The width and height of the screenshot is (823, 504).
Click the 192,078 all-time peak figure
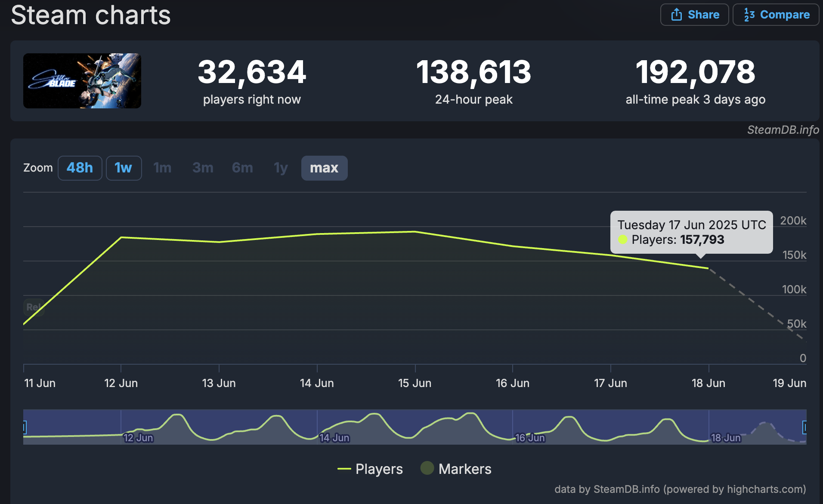696,72
